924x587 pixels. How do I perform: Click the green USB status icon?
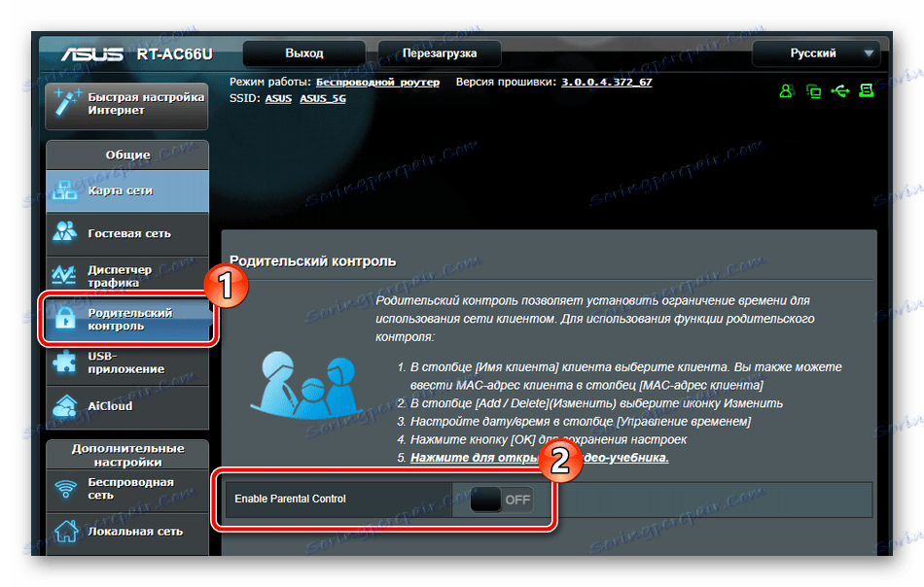tap(840, 90)
